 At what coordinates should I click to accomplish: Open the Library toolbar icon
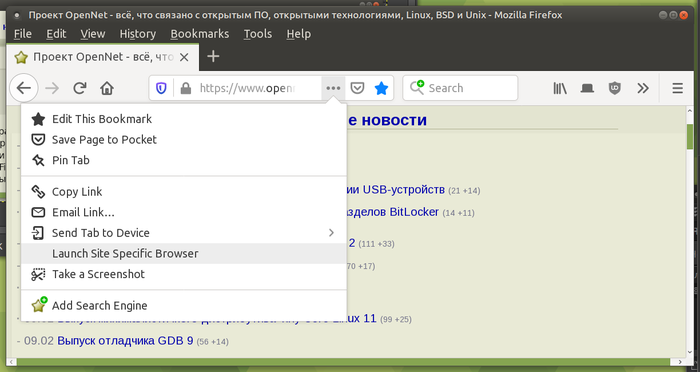[560, 88]
